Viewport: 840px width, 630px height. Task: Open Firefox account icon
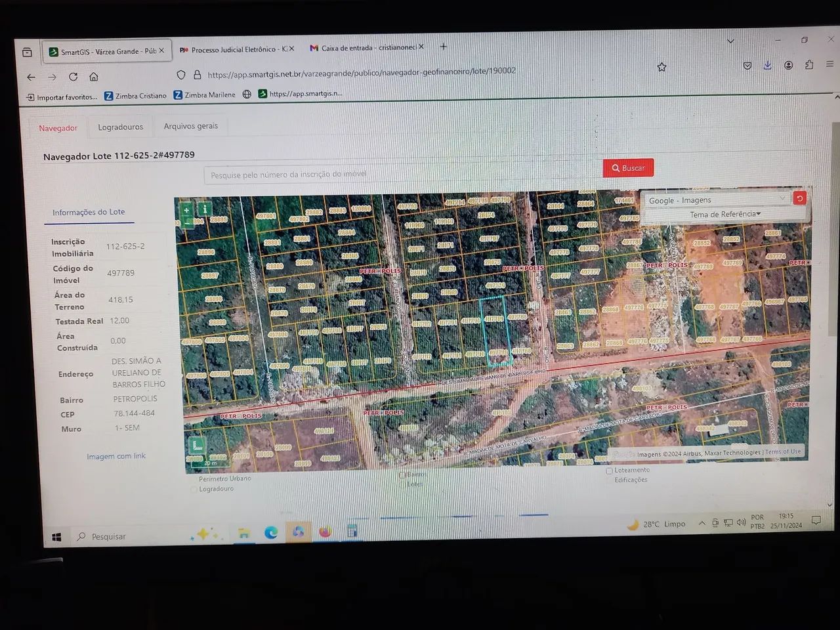pyautogui.click(x=788, y=65)
